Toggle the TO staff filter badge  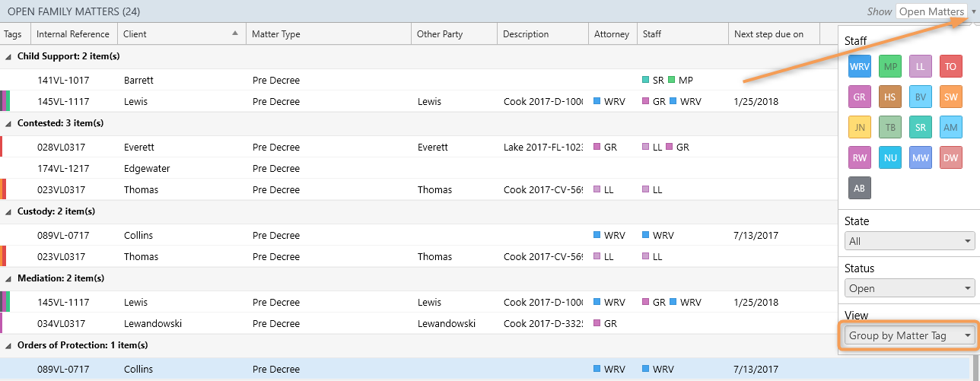coord(951,67)
